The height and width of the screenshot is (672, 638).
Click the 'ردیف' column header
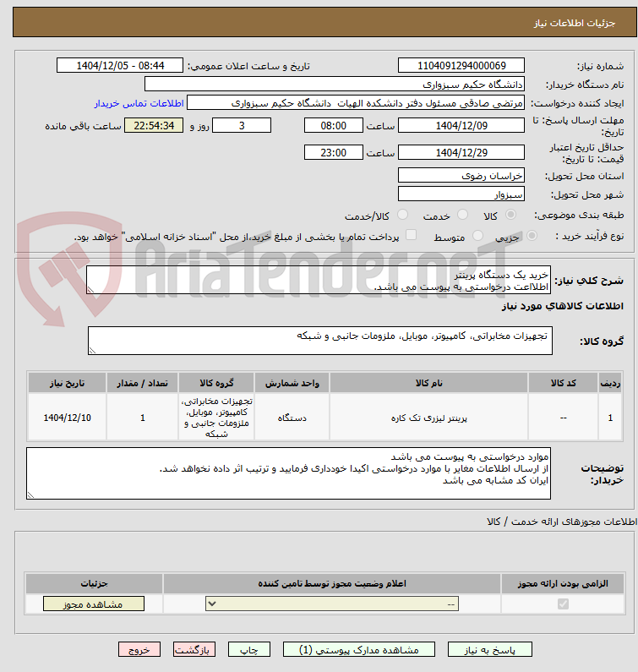(x=610, y=383)
